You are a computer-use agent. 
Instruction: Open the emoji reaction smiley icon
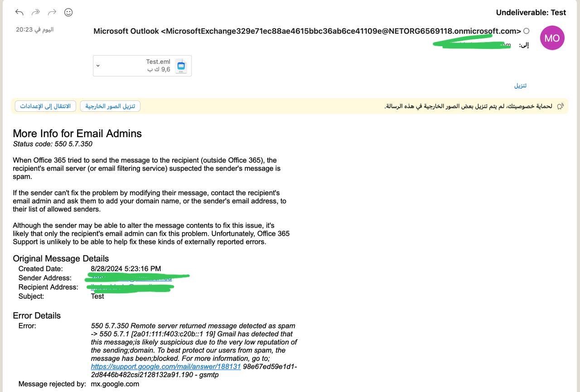tap(68, 12)
